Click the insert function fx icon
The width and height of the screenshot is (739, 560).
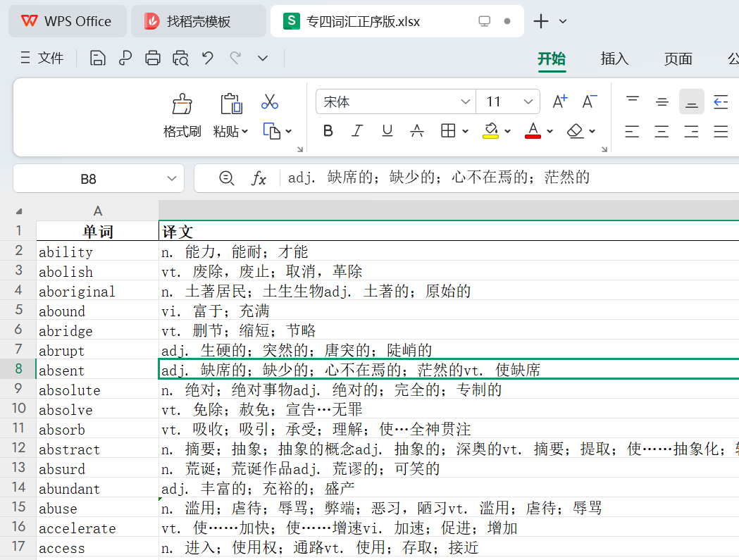coord(259,179)
